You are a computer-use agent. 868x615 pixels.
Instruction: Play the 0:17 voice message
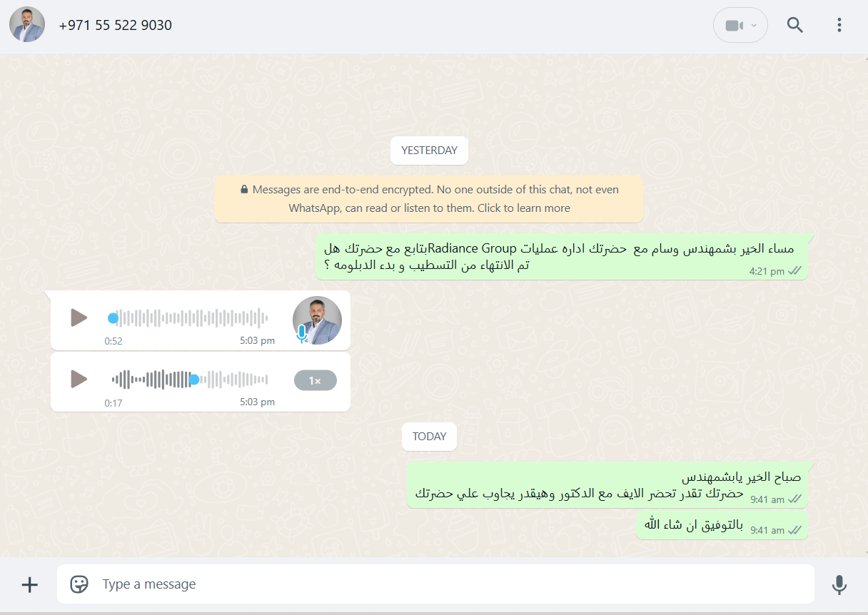click(x=79, y=380)
